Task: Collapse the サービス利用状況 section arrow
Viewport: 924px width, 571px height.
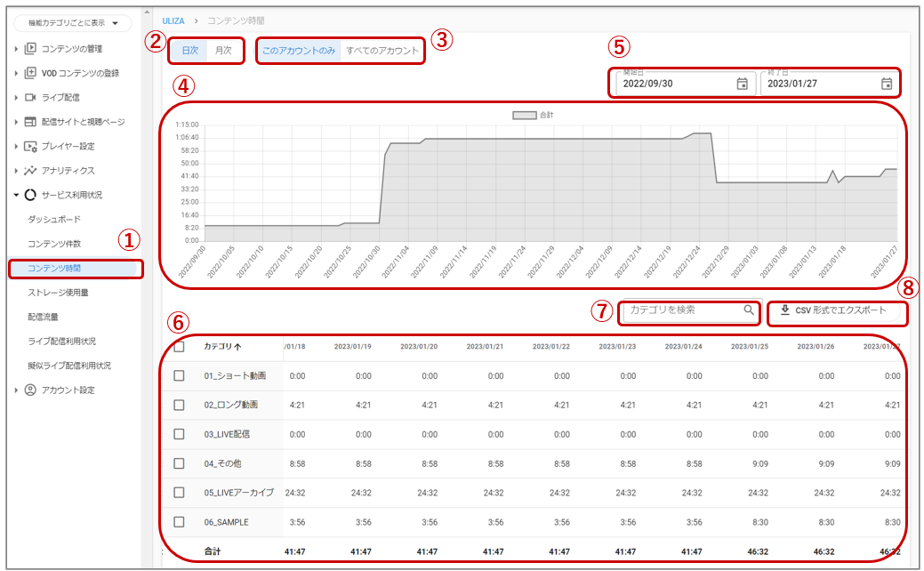Action: tap(16, 195)
